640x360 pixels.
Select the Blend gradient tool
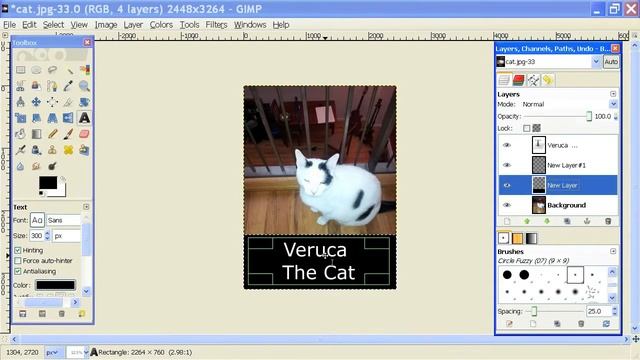click(36, 134)
